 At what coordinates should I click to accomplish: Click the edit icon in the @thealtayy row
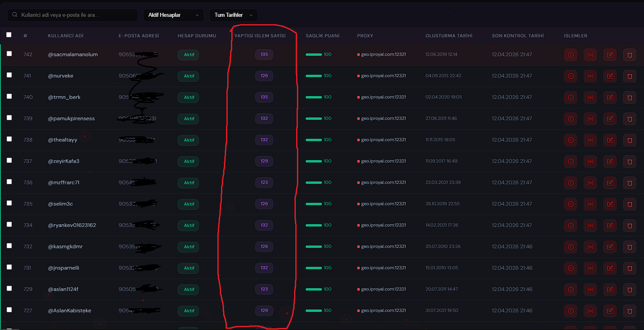point(610,140)
